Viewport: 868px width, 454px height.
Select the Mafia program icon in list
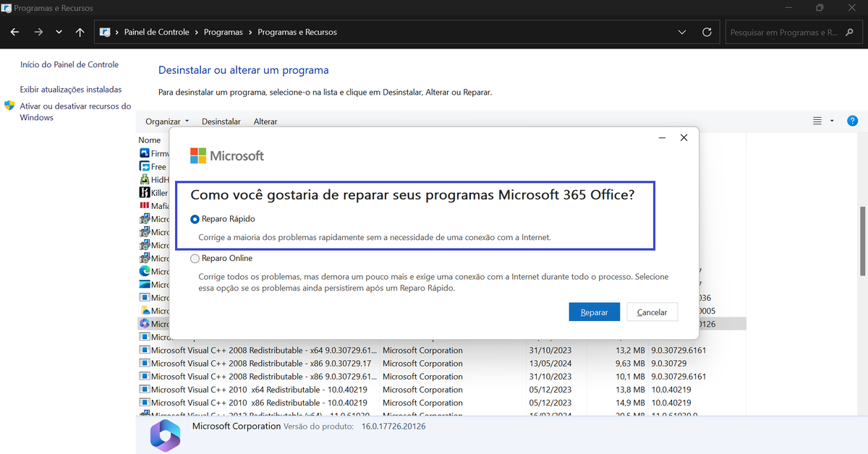pos(144,205)
